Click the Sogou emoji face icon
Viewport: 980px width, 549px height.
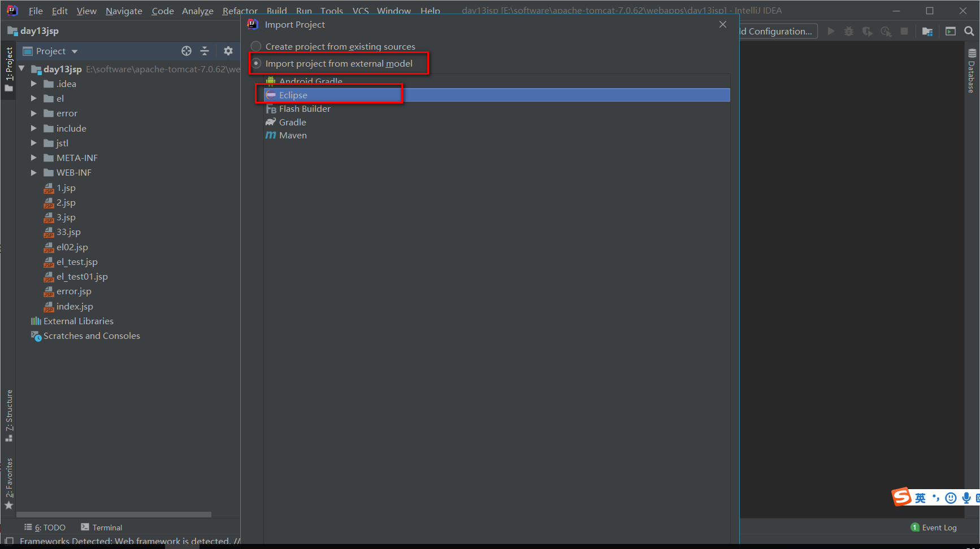[951, 498]
